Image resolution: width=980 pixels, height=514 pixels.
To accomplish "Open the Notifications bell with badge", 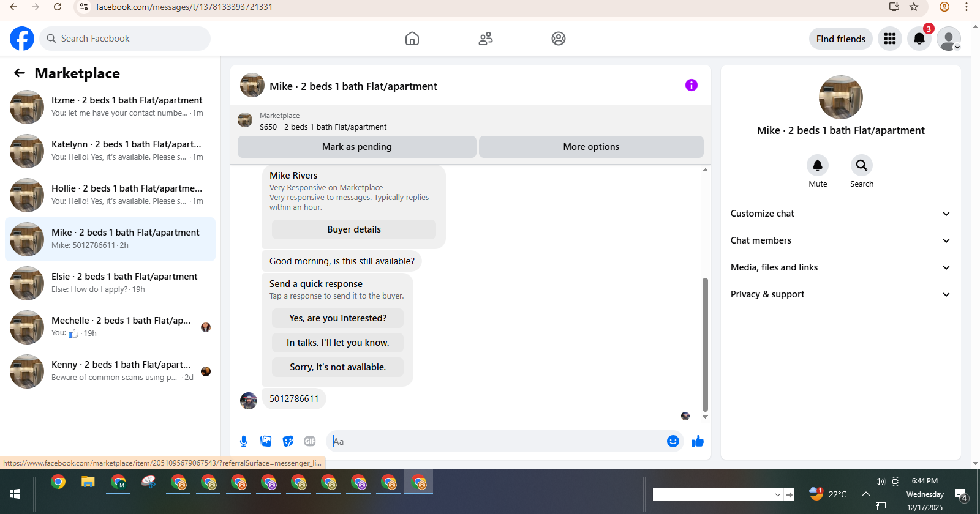I will [919, 39].
